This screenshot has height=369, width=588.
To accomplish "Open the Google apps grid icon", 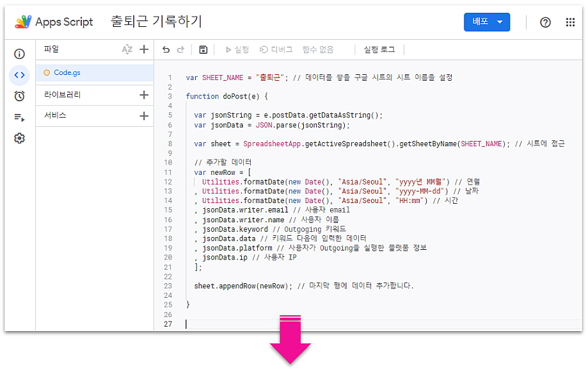I will coord(570,22).
